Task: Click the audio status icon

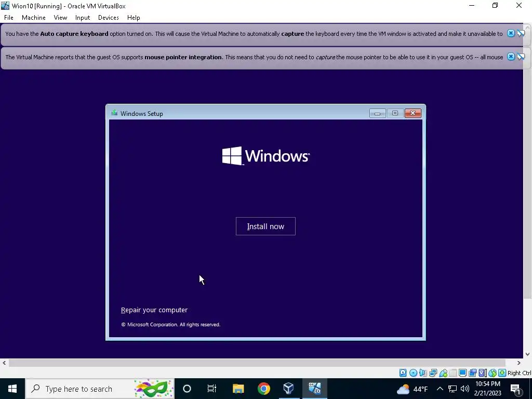Action: 423,373
